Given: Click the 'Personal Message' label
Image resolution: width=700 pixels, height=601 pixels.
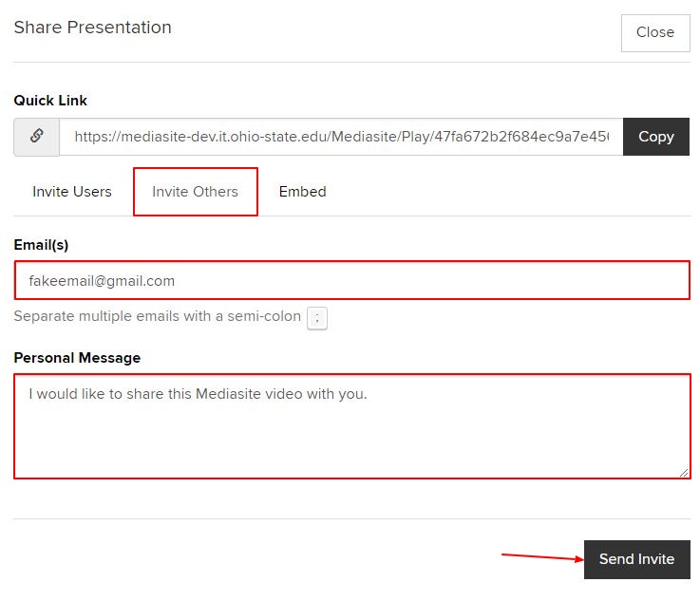Looking at the screenshot, I should (77, 357).
